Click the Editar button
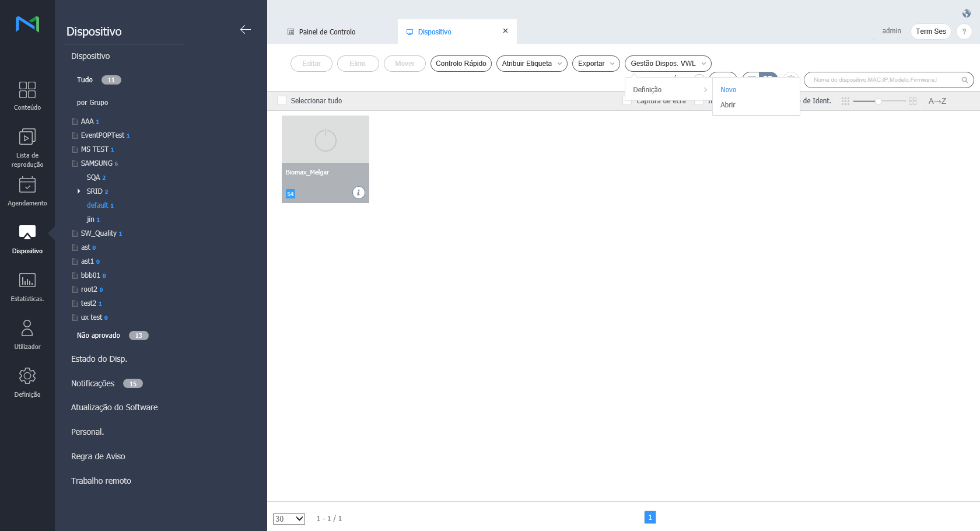The width and height of the screenshot is (980, 531). coord(311,64)
